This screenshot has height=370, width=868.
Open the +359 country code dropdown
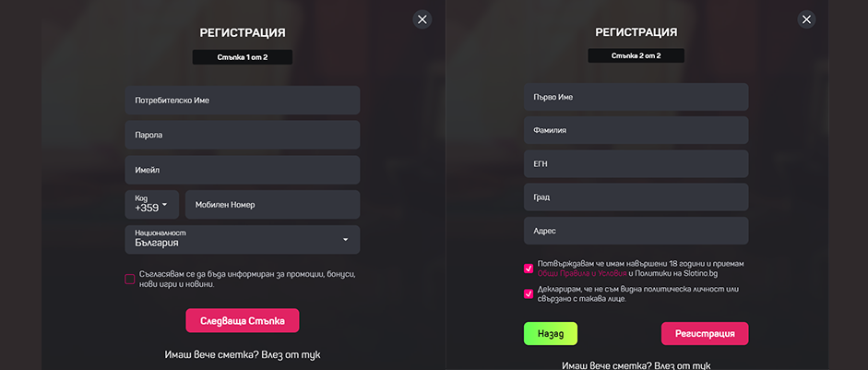(x=152, y=205)
